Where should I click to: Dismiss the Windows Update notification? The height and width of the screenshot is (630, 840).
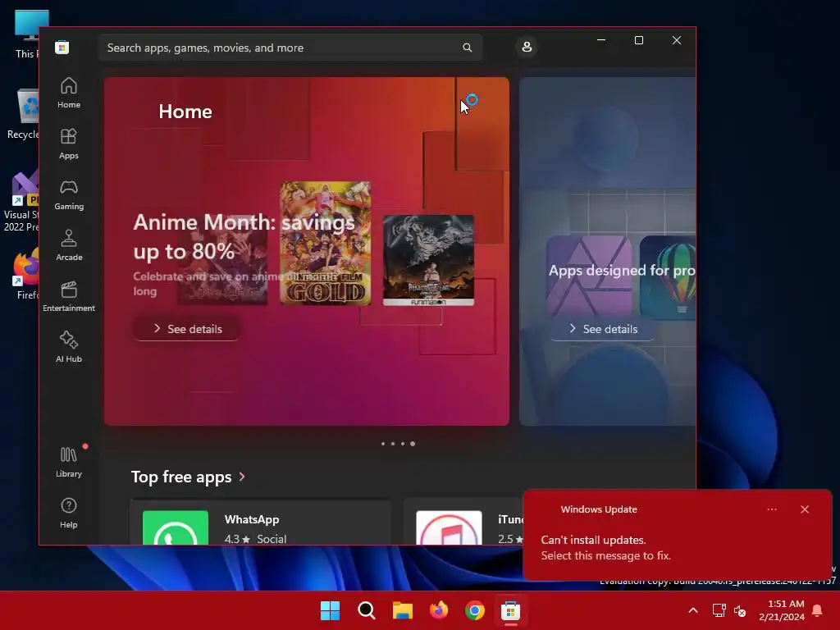point(805,509)
